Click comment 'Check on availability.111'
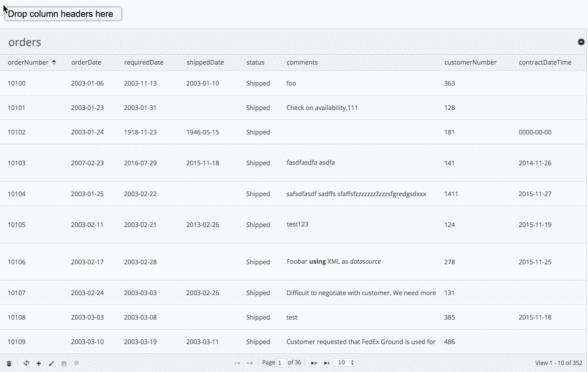 (322, 108)
